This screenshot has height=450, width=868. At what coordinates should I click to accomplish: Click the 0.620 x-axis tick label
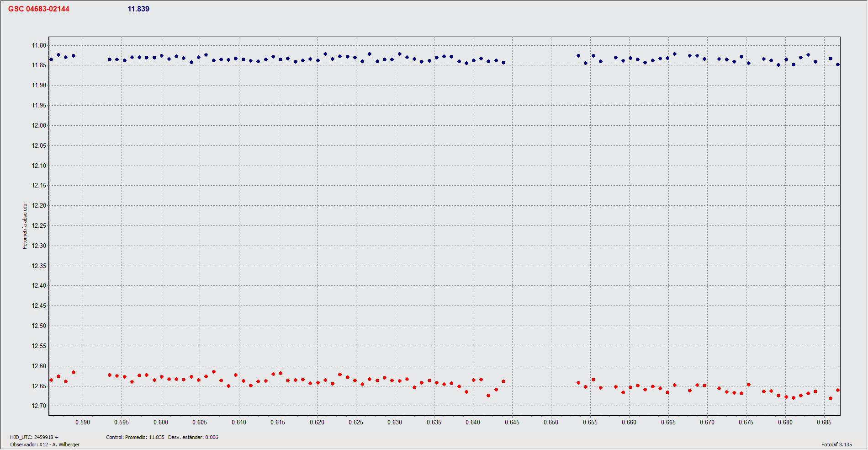tap(317, 423)
